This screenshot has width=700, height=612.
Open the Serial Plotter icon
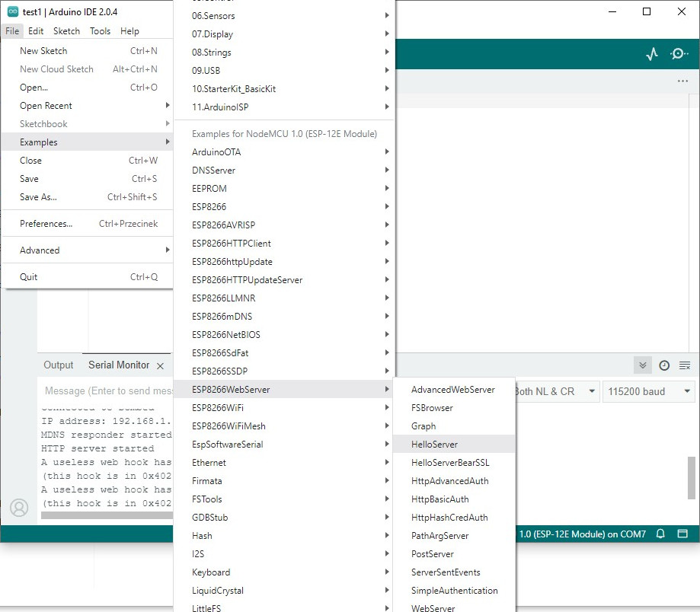tap(651, 54)
